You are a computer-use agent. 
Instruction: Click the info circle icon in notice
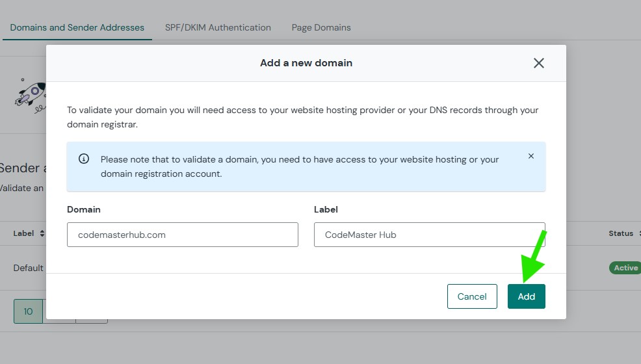click(84, 159)
